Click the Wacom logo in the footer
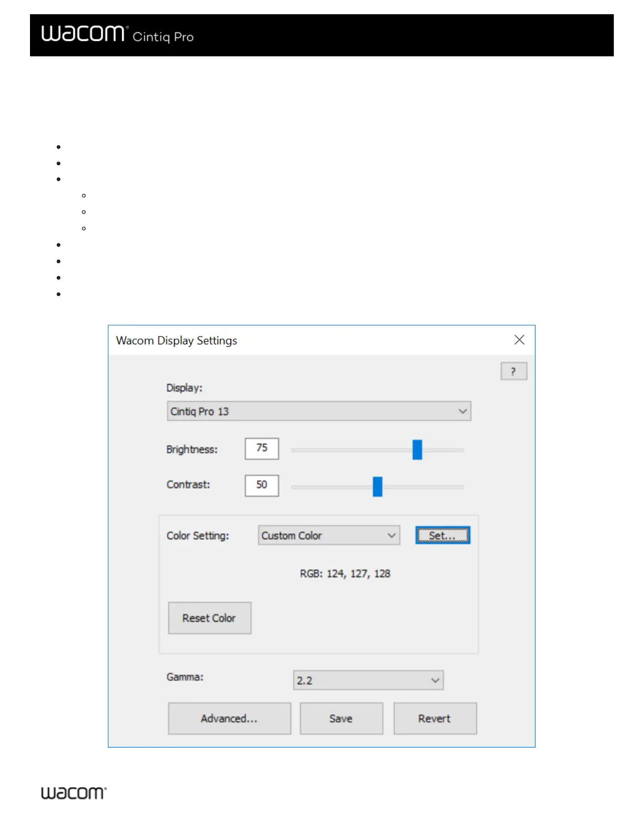 coord(74,793)
